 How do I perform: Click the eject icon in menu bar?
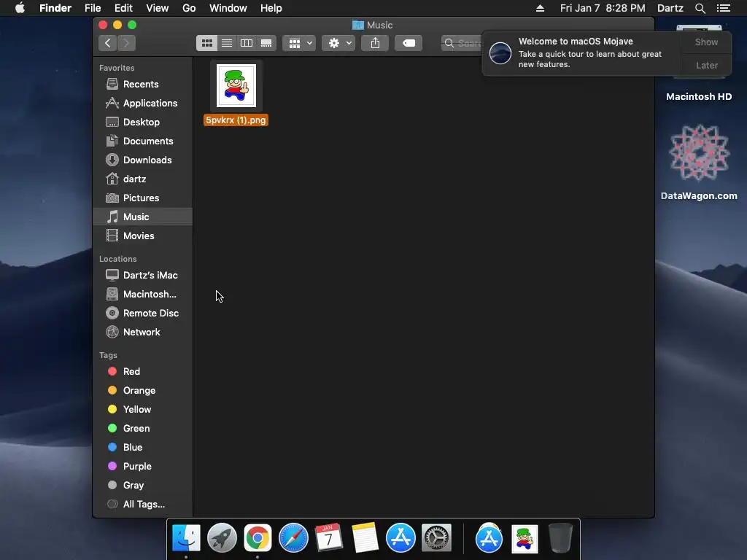(540, 8)
